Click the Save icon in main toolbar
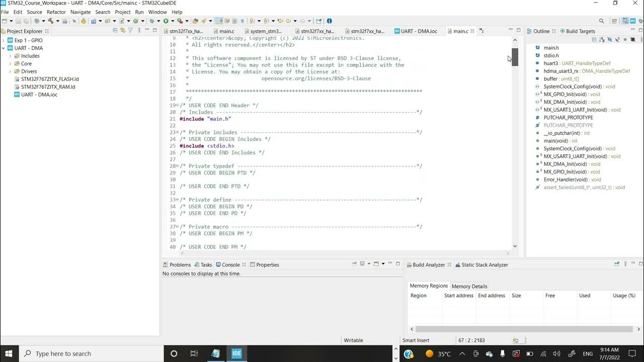The height and width of the screenshot is (362, 644). [18, 21]
